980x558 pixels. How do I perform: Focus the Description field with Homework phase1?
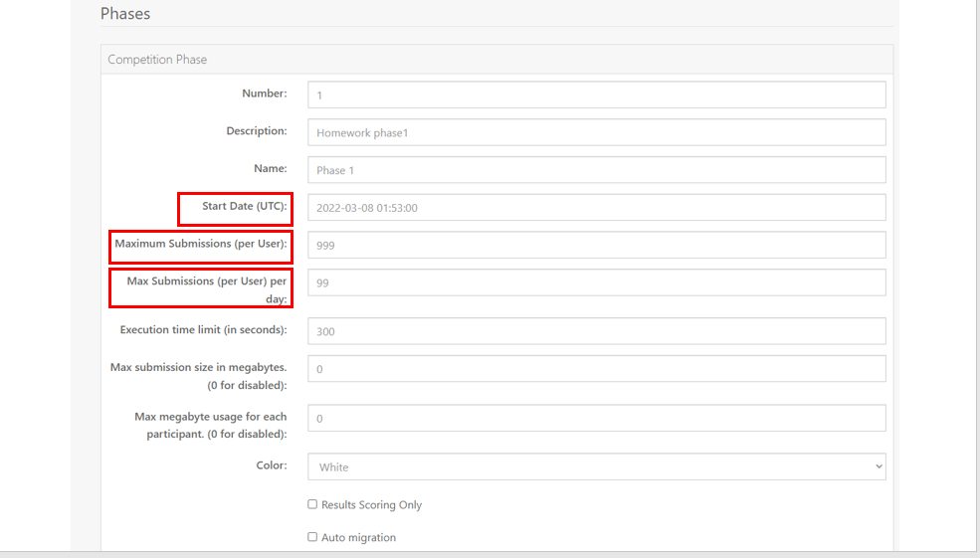tap(597, 132)
